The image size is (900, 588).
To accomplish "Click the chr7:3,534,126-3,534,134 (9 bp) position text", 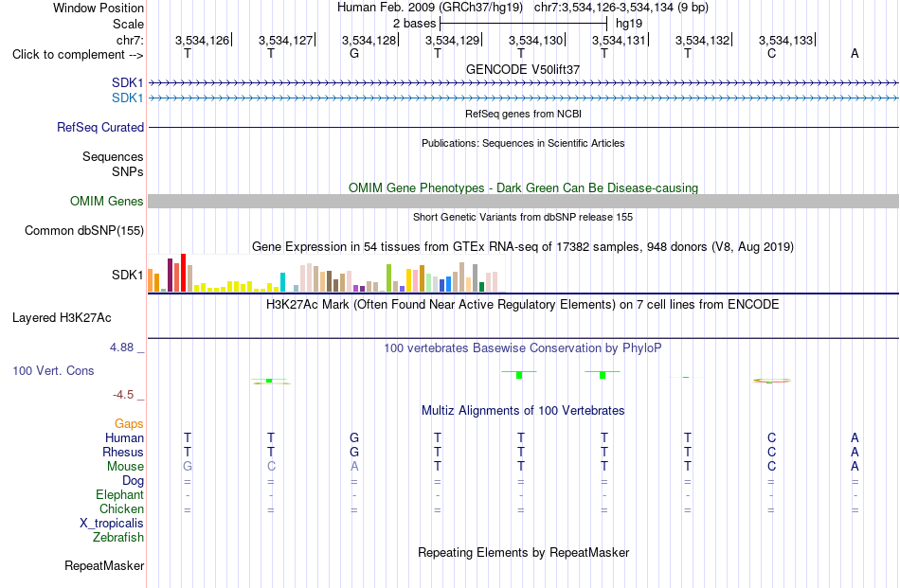I will [x=621, y=8].
